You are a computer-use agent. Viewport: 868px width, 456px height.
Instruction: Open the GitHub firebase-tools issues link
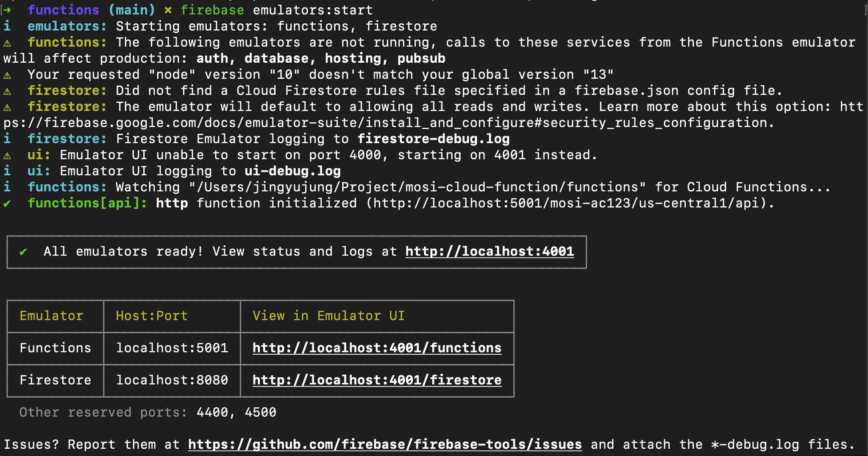pyautogui.click(x=385, y=445)
